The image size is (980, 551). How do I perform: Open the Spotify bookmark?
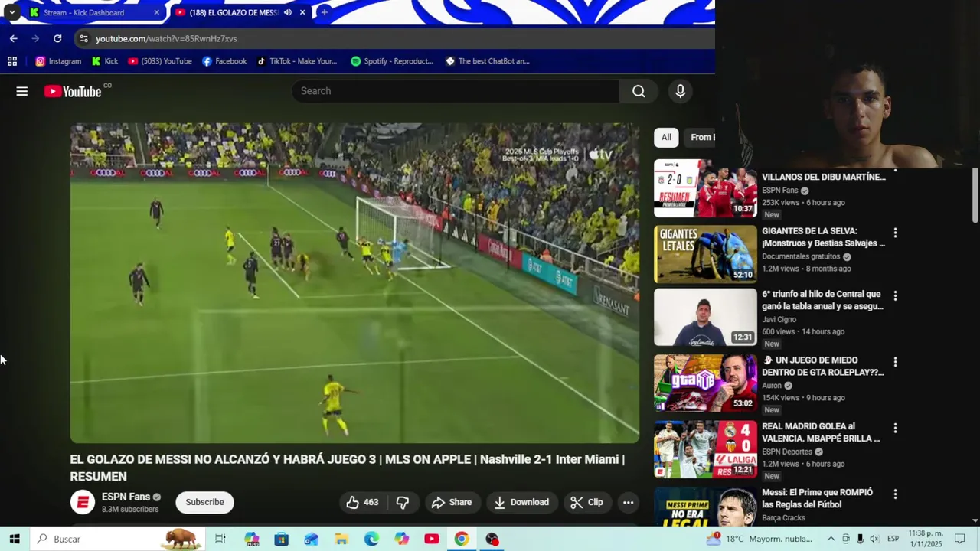coord(392,61)
